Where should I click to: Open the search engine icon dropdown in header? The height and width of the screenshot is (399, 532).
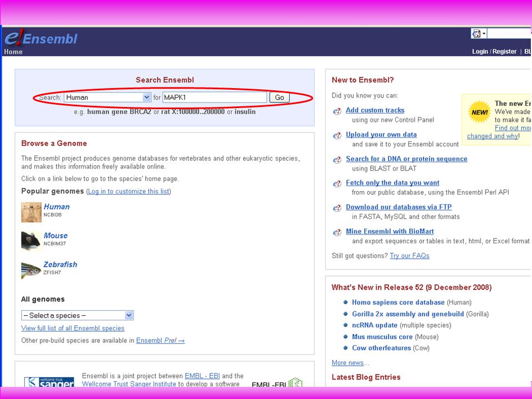click(479, 33)
